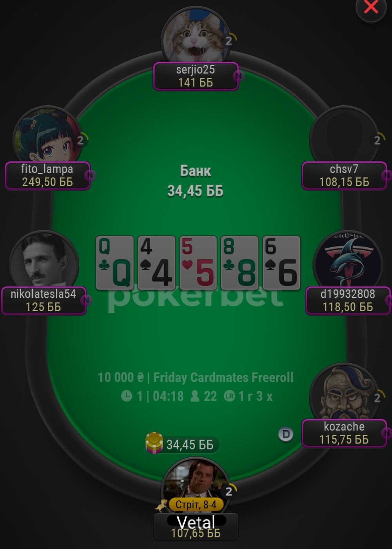Tap the timer badge on fito_lampa
392x549 pixels.
[81, 140]
